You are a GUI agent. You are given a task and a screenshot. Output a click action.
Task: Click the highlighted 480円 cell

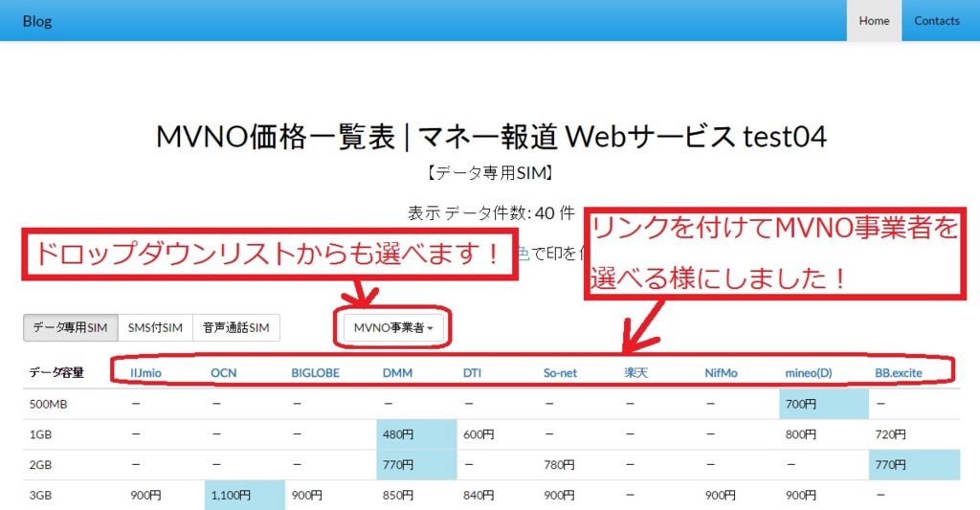pyautogui.click(x=416, y=434)
